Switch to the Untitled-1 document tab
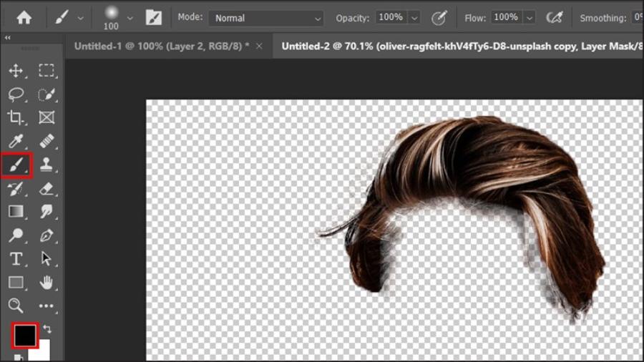 (x=162, y=47)
